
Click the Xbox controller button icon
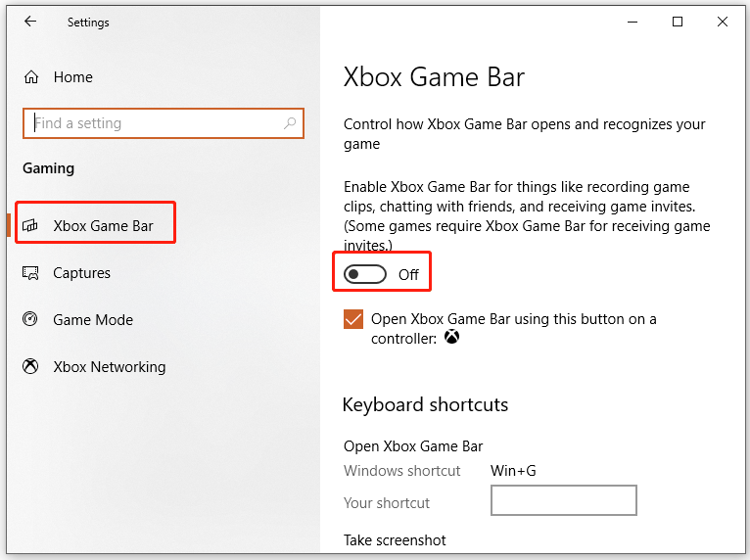[451, 337]
